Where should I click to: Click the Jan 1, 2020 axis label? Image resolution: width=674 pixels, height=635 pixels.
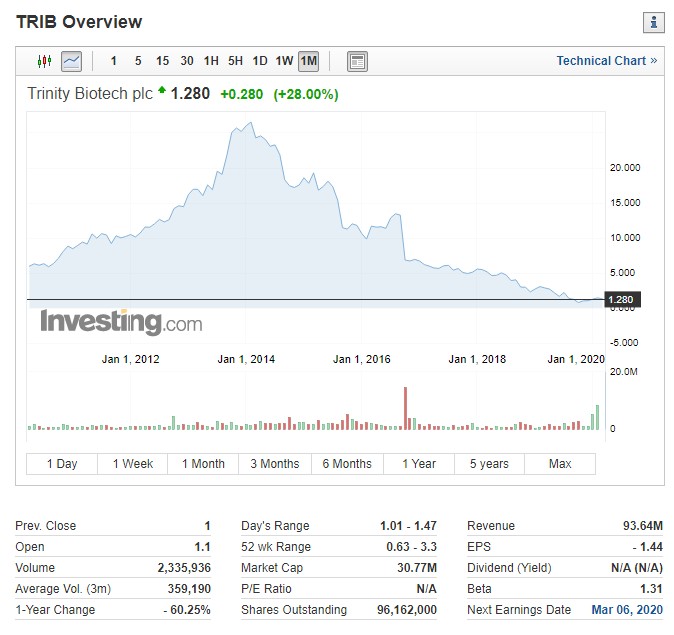click(576, 359)
